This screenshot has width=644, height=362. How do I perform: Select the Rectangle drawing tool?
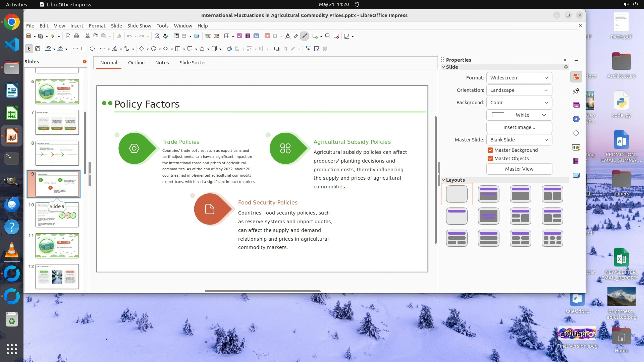coord(84,49)
